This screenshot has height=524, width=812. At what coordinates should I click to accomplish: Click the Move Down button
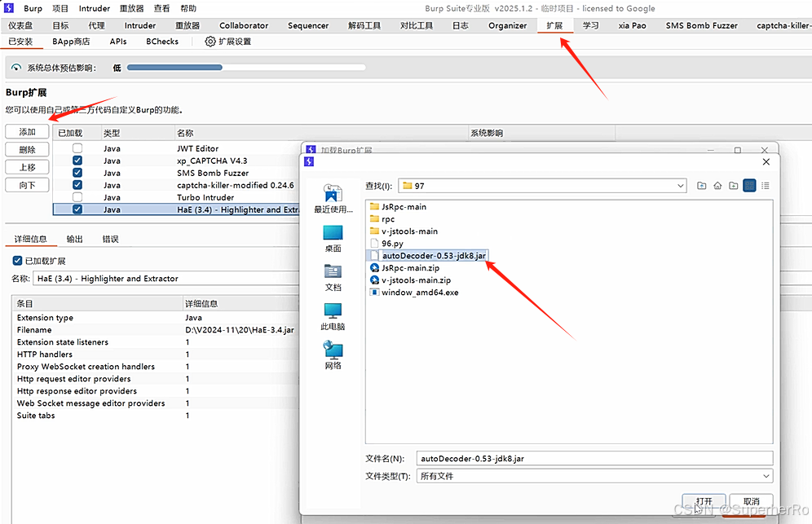tap(27, 185)
